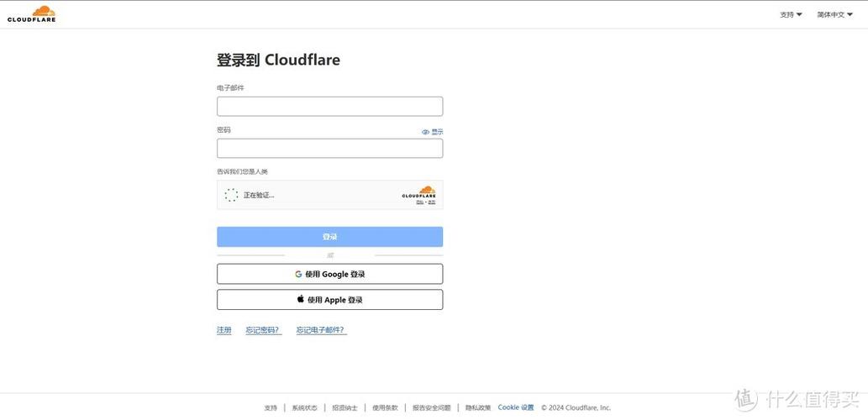This screenshot has width=868, height=420.
Task: Click the 告诉我们您是人类 label
Action: [243, 171]
